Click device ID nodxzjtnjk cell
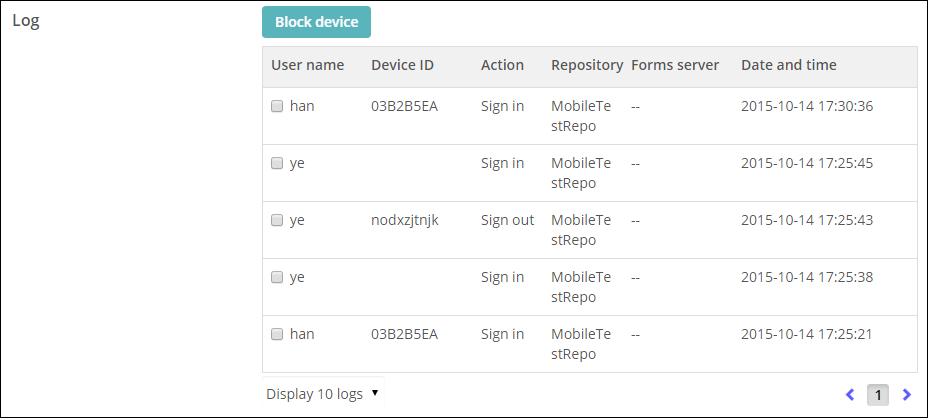928x418 pixels. pyautogui.click(x=405, y=220)
